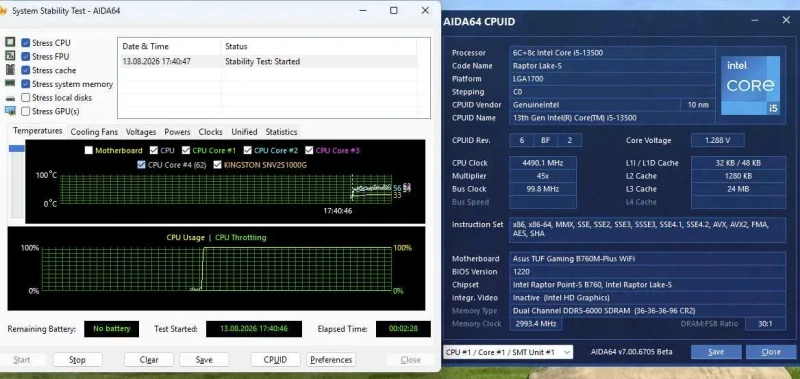The height and width of the screenshot is (379, 800).
Task: Click the BIOS Version 1220 field
Action: pos(647,272)
